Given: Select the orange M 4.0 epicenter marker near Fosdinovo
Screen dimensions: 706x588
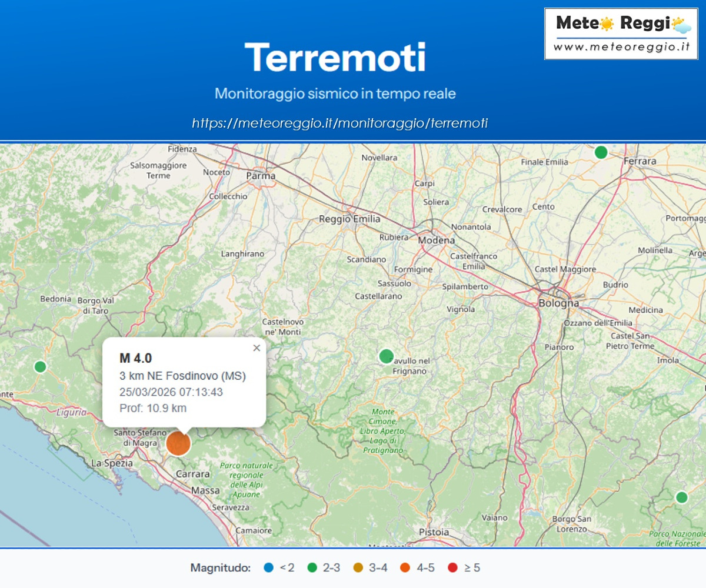Looking at the screenshot, I should [178, 445].
